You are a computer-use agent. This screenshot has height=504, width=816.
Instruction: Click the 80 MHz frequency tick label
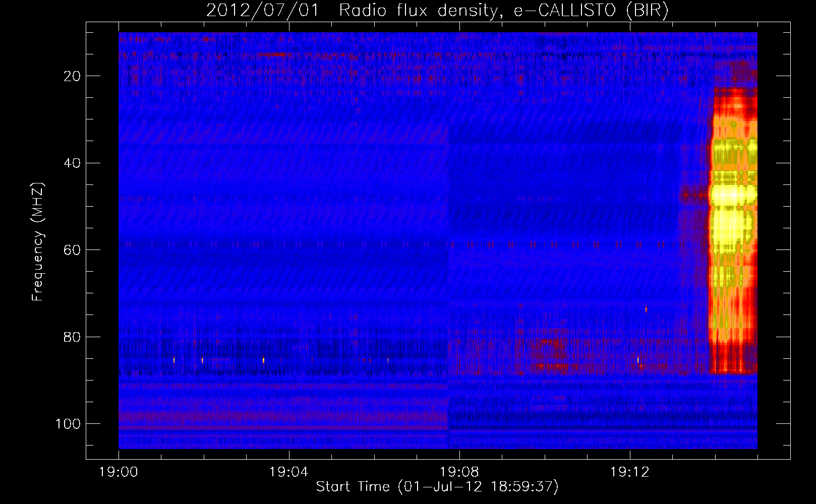tap(73, 337)
